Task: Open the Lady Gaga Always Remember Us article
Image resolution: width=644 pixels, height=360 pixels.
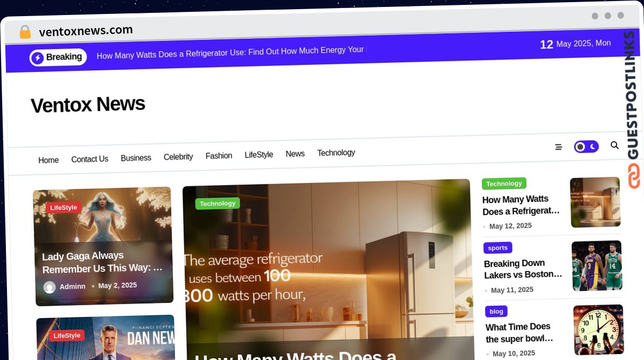Action: click(103, 262)
